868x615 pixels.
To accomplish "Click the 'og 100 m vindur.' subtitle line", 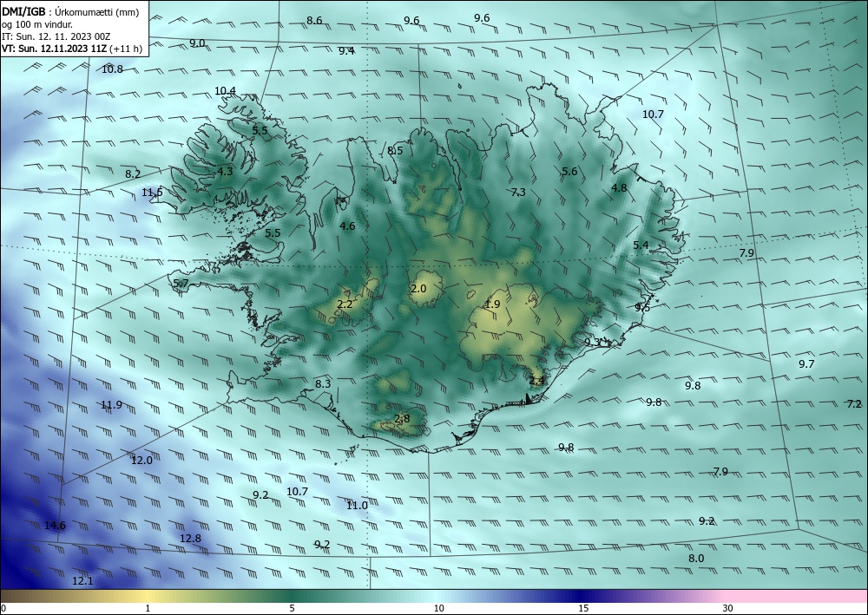I will click(37, 24).
